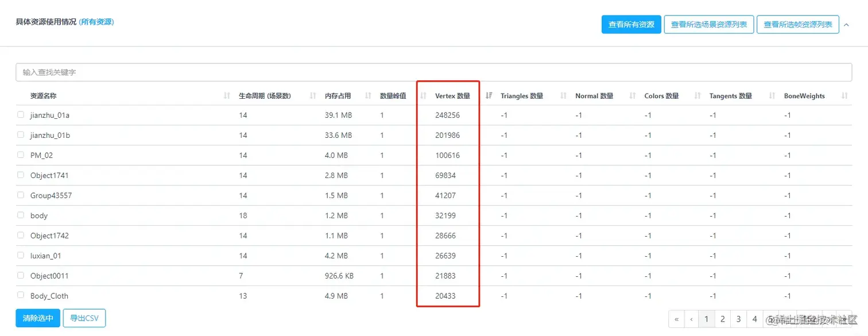Sort by 内存占用 column sort icon

click(x=369, y=96)
